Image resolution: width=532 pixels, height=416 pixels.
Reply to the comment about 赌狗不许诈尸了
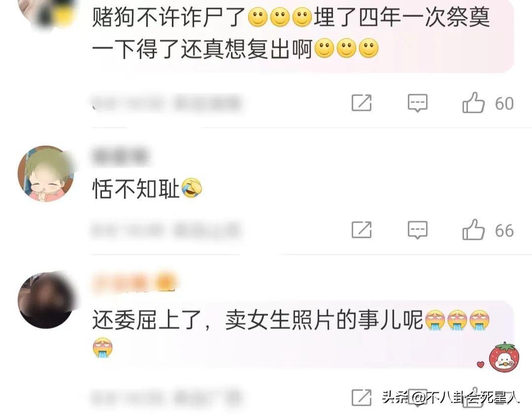click(x=417, y=103)
